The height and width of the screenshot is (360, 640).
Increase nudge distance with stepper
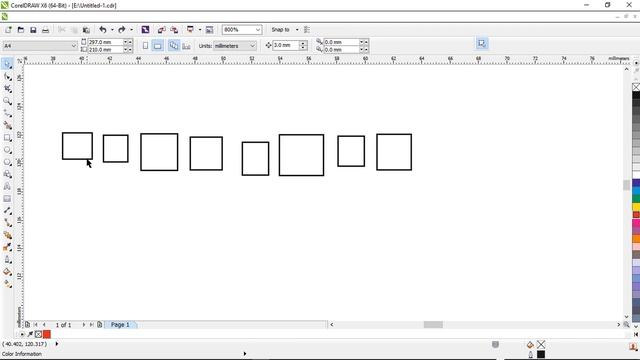(303, 43)
